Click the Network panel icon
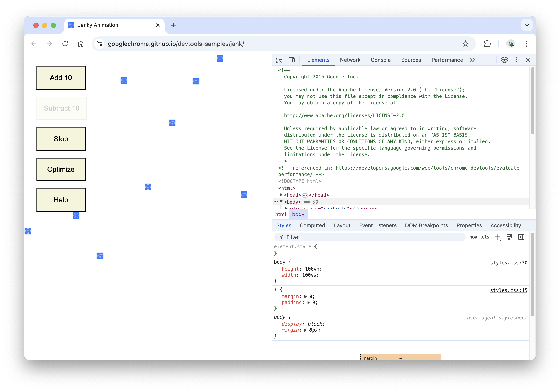The image size is (560, 392). 350,60
